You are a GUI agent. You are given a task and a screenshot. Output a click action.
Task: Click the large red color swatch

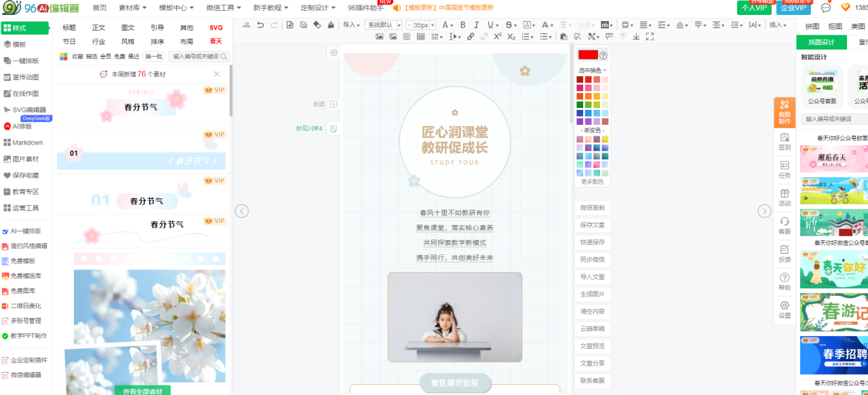coord(588,55)
